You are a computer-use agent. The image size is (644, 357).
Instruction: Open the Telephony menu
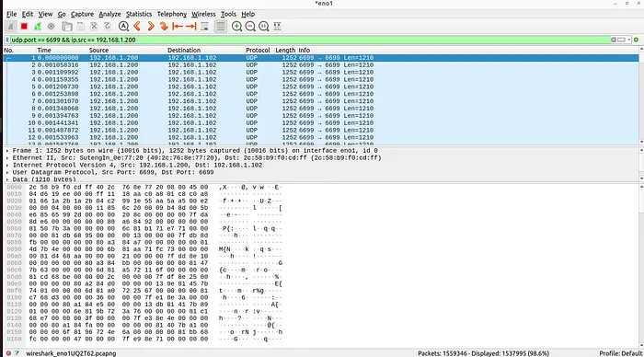[172, 14]
